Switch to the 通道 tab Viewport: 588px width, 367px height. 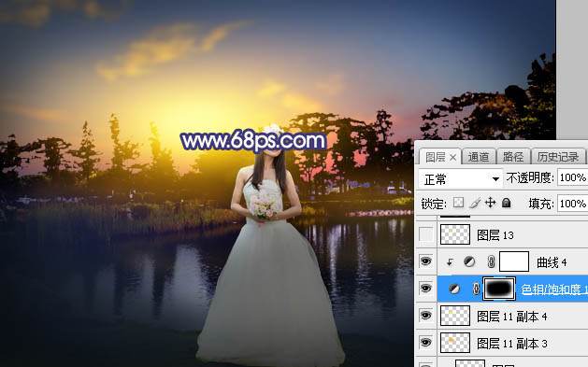point(479,157)
